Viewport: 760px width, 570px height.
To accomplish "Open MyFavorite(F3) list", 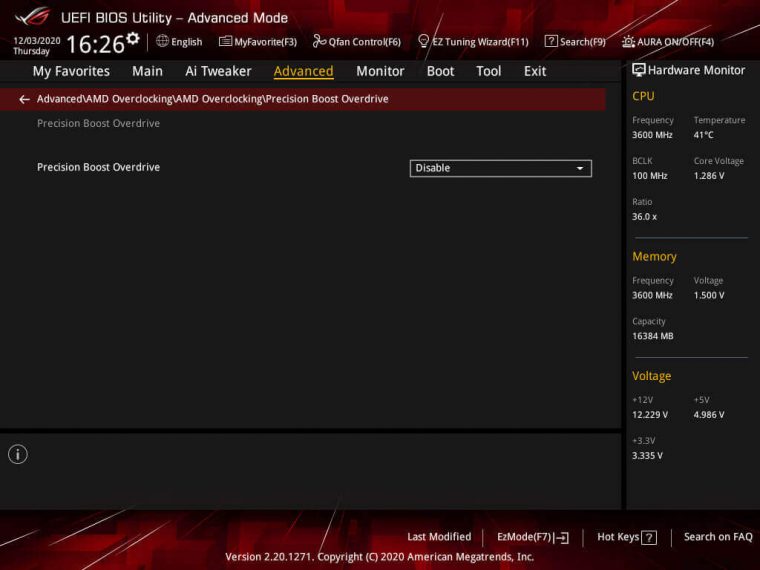I will tap(258, 42).
